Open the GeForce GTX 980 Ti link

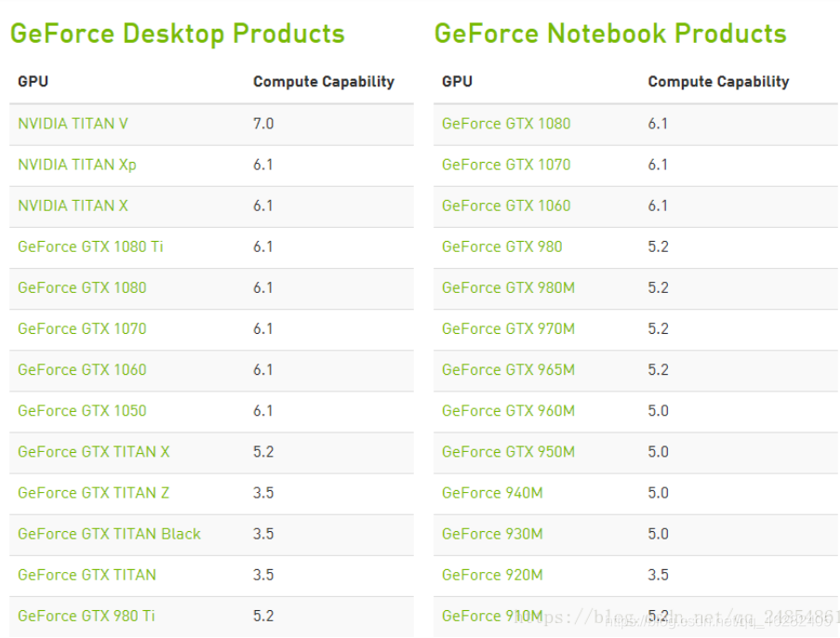click(x=87, y=616)
